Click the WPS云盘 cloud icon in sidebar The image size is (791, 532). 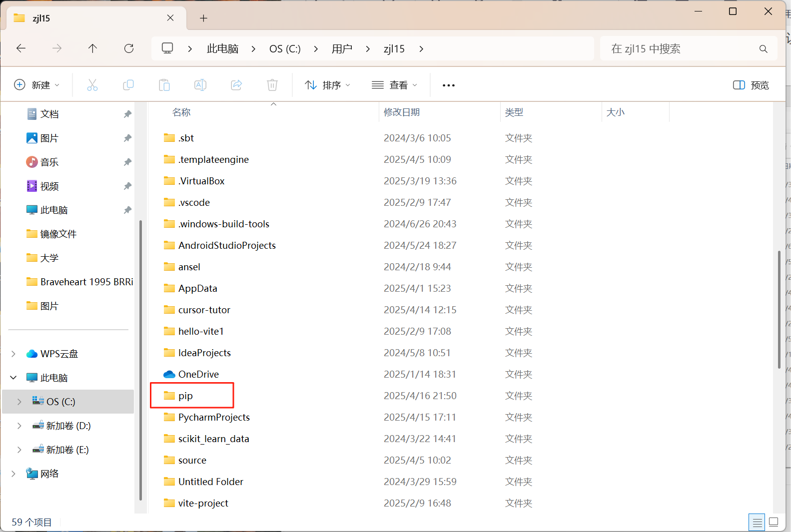pyautogui.click(x=32, y=354)
